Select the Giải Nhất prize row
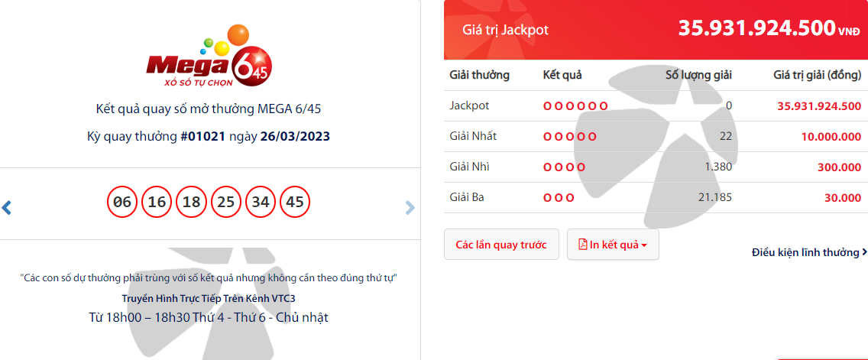 (656, 136)
